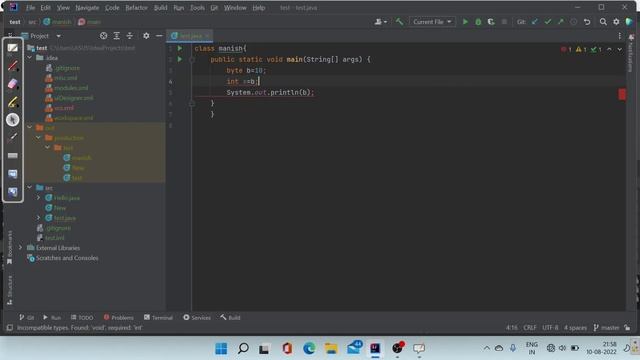This screenshot has width=640, height=360.
Task: Select pink eraser in annotation toolbar
Action: click(13, 84)
